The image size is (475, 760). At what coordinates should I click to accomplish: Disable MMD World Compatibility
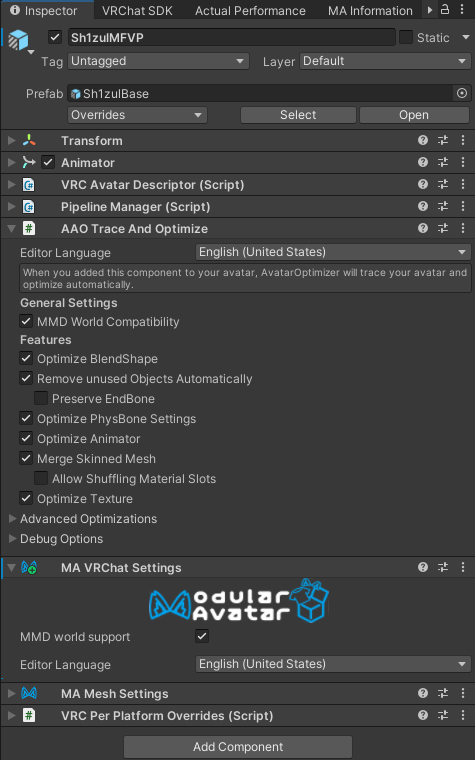26,321
